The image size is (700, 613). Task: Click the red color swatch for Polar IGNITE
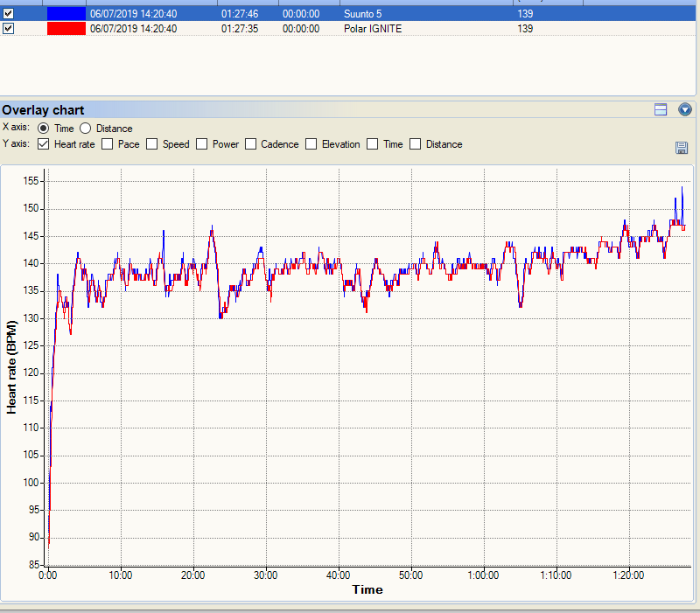click(66, 29)
